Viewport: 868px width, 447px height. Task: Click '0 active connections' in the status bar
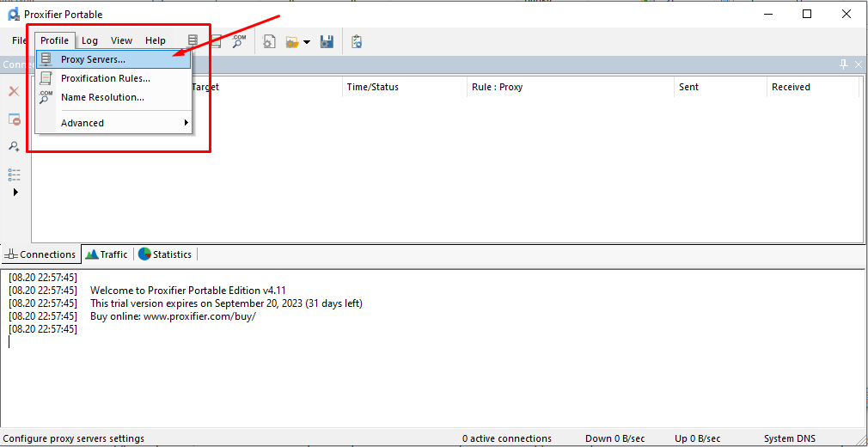[x=507, y=438]
